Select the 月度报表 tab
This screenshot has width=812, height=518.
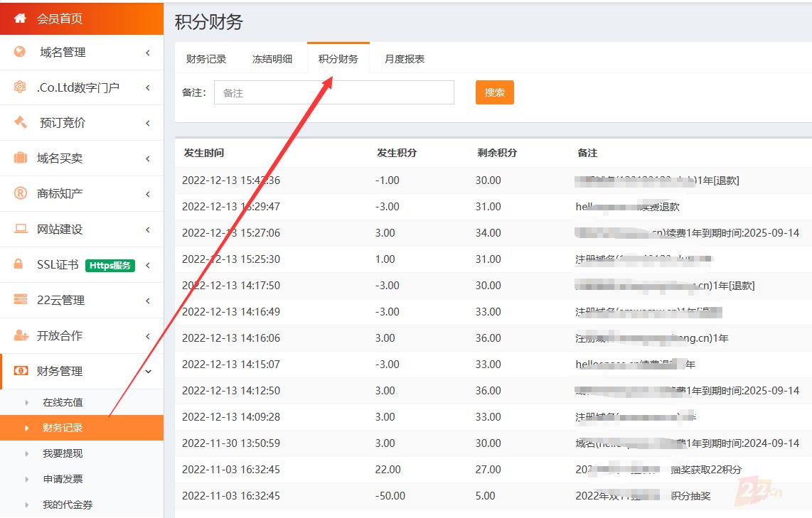405,59
